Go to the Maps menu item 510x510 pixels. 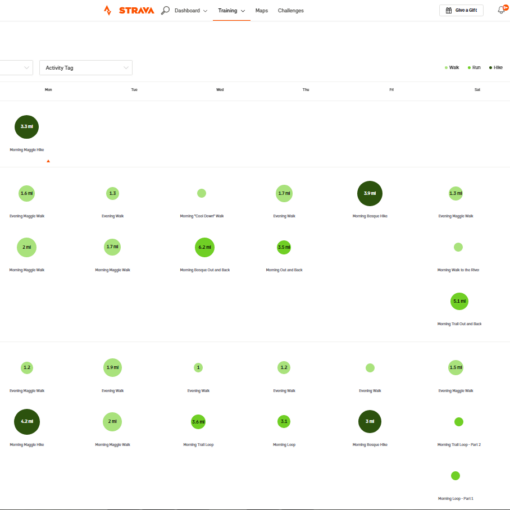tap(262, 11)
